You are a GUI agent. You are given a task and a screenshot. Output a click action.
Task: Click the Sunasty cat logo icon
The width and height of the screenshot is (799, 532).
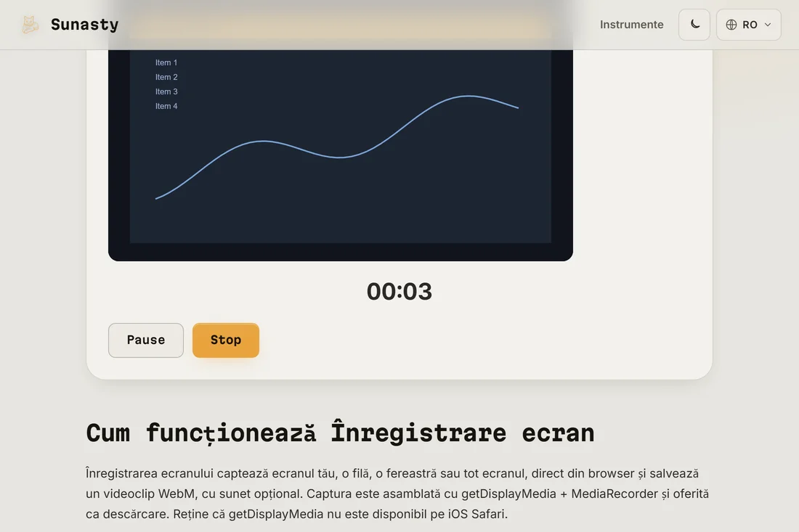coord(30,25)
